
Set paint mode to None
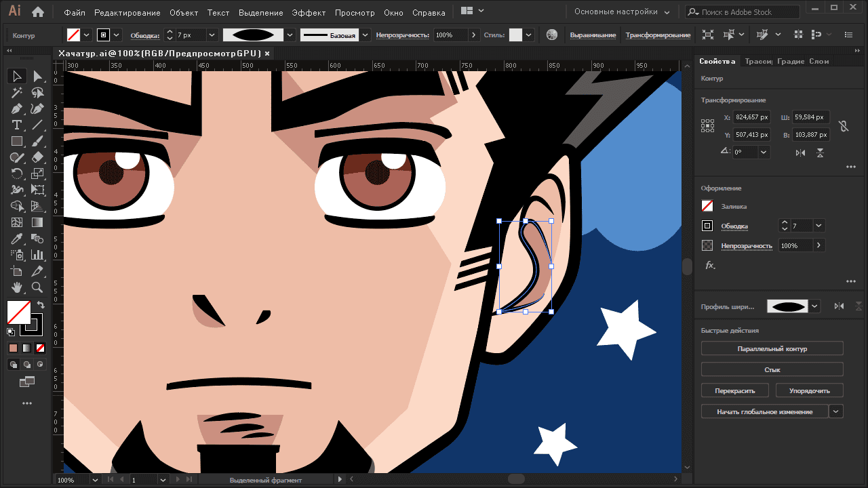pyautogui.click(x=40, y=348)
